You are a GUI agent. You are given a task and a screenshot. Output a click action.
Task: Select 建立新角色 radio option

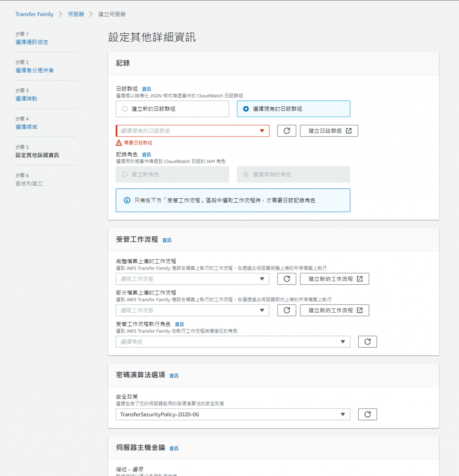172,175
